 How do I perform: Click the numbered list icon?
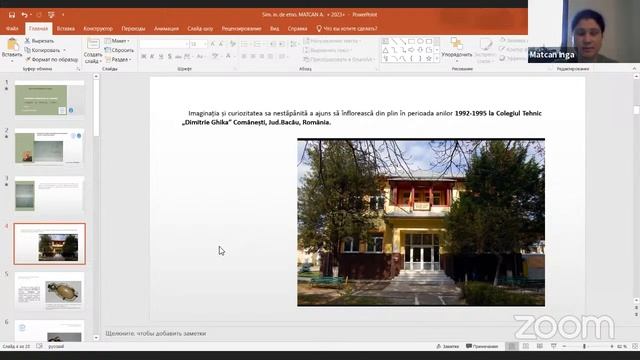[x=258, y=44]
